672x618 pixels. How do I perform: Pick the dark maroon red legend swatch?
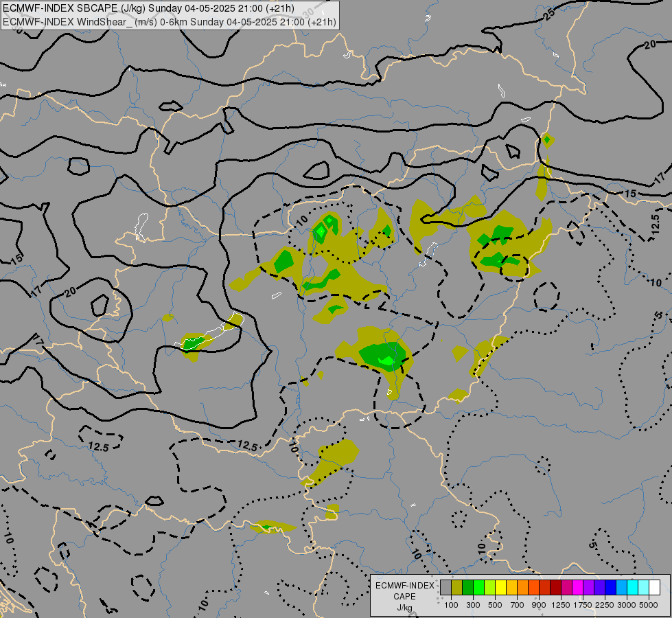[x=556, y=588]
